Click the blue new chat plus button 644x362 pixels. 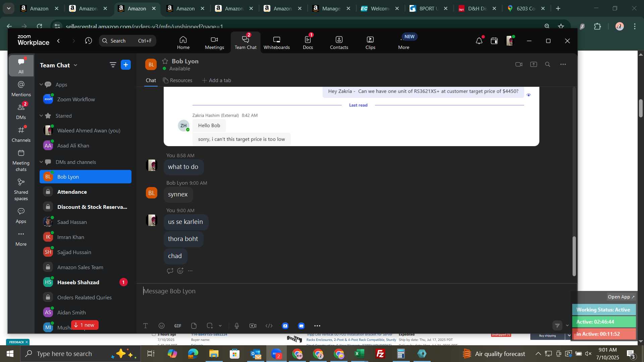tap(126, 65)
